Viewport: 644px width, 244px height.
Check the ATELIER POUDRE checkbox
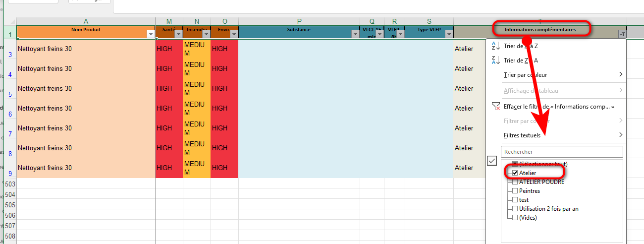click(515, 182)
